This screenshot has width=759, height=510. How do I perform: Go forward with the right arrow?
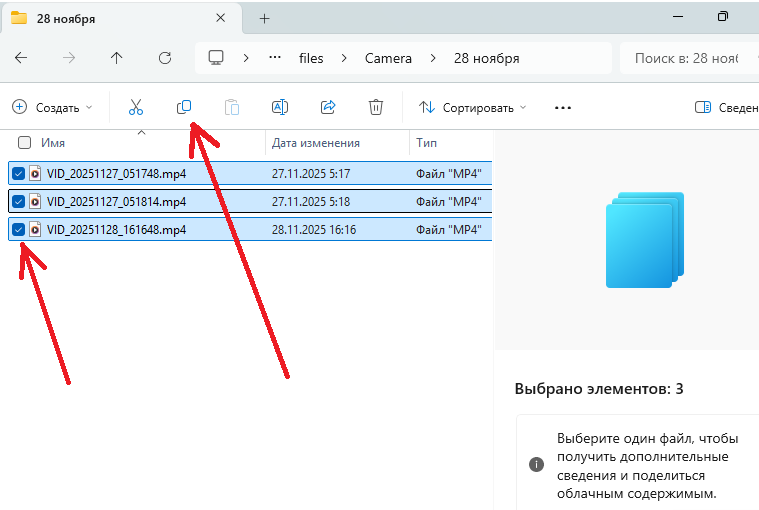click(x=69, y=58)
